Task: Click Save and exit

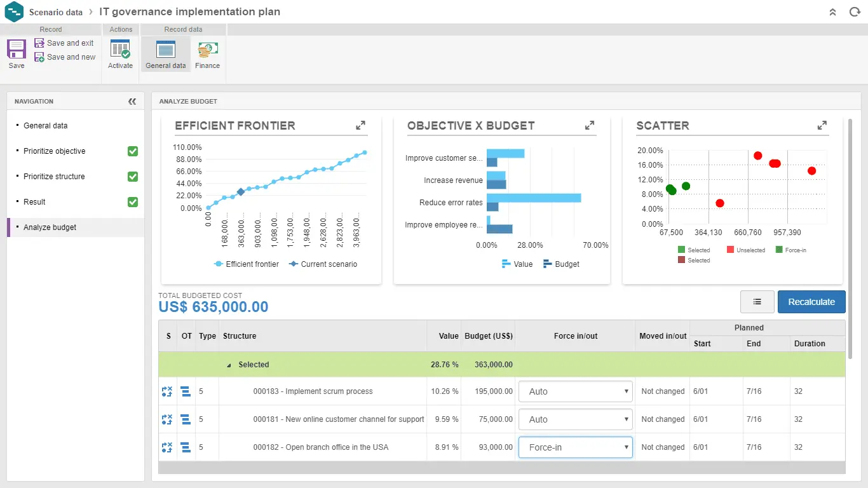Action: [x=64, y=43]
